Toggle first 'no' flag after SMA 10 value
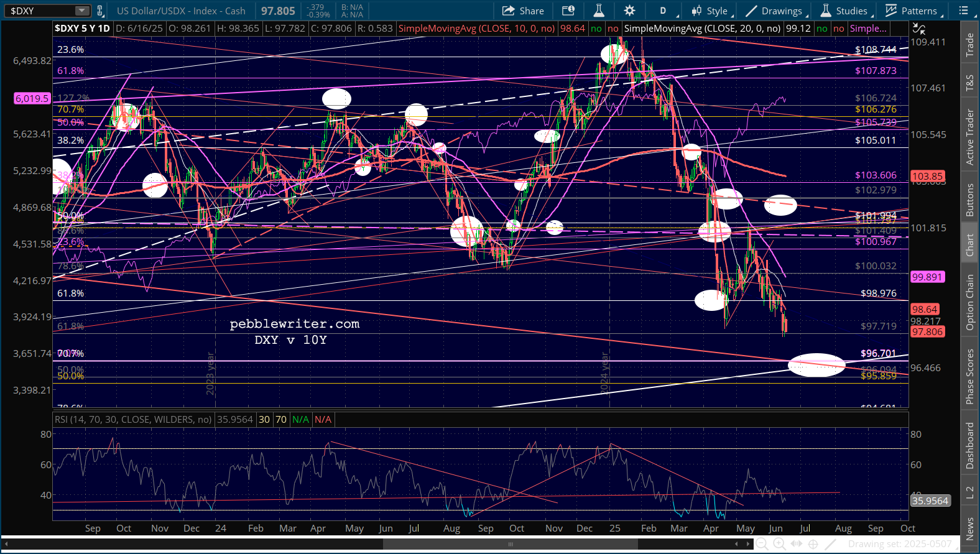This screenshot has height=554, width=980. pyautogui.click(x=596, y=29)
